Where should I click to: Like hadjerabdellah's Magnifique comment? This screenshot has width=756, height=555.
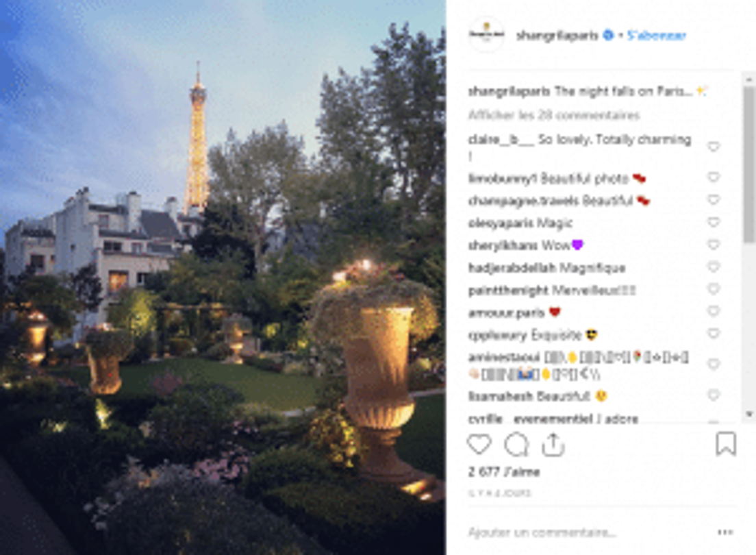(714, 267)
